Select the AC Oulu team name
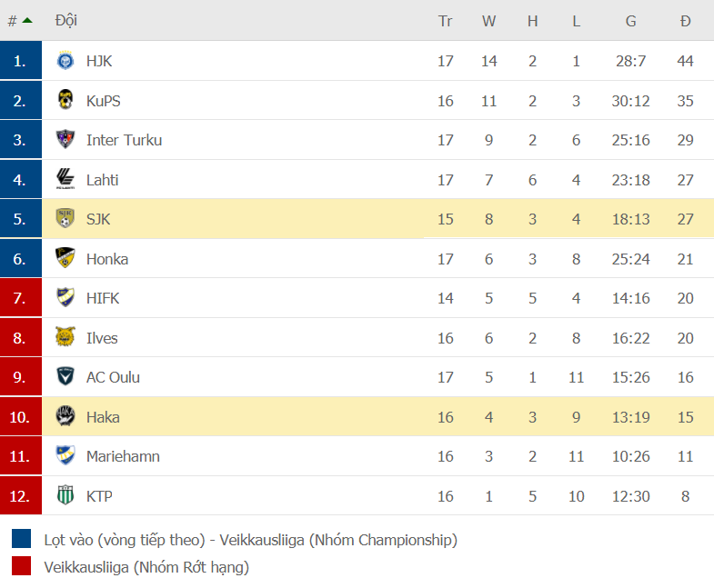This screenshot has width=714, height=588. 113,377
